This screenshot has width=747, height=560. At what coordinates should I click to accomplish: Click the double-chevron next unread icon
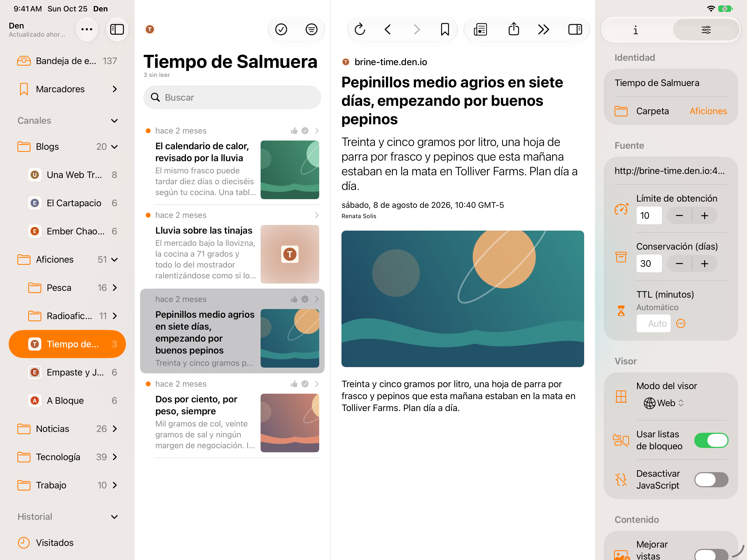coord(543,29)
